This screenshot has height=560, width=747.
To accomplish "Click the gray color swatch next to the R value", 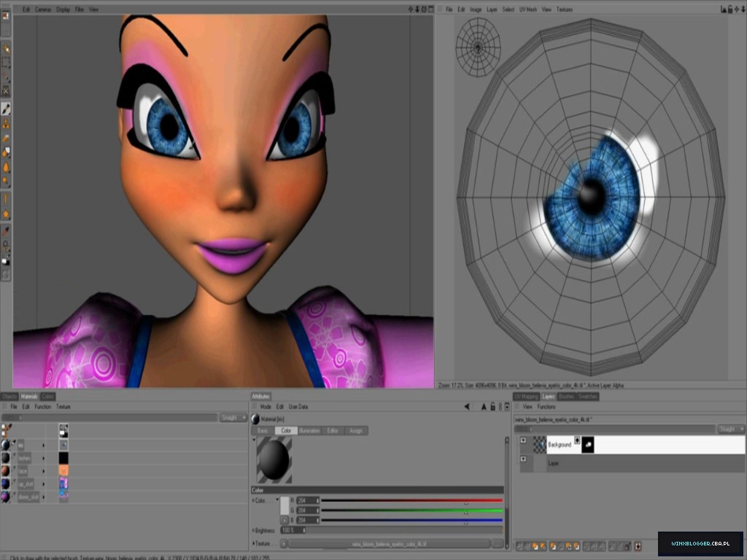I will (x=285, y=506).
